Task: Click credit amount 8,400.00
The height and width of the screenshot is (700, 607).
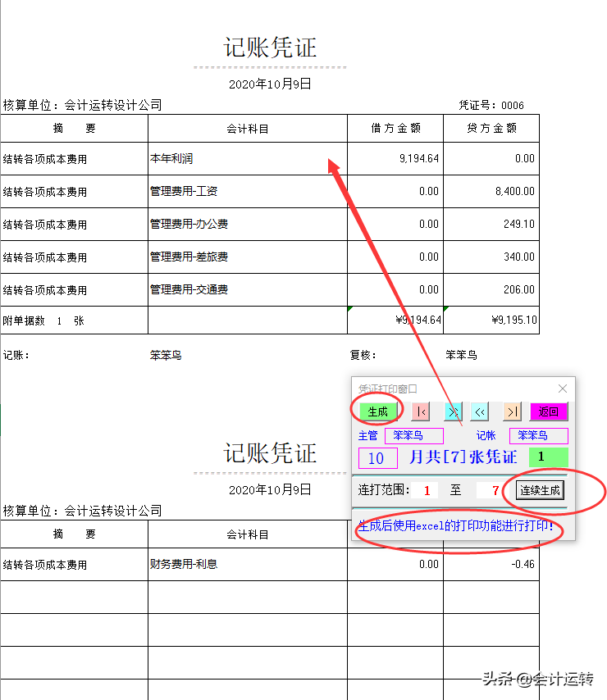Action: (x=491, y=192)
